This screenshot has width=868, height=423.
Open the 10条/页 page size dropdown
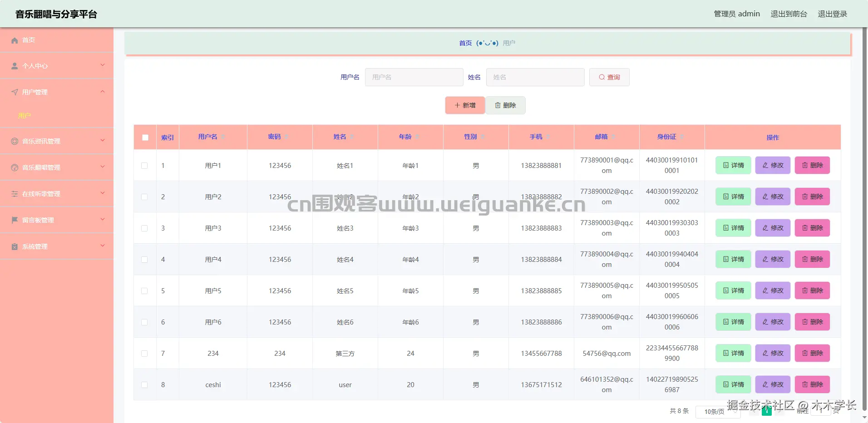tap(718, 412)
